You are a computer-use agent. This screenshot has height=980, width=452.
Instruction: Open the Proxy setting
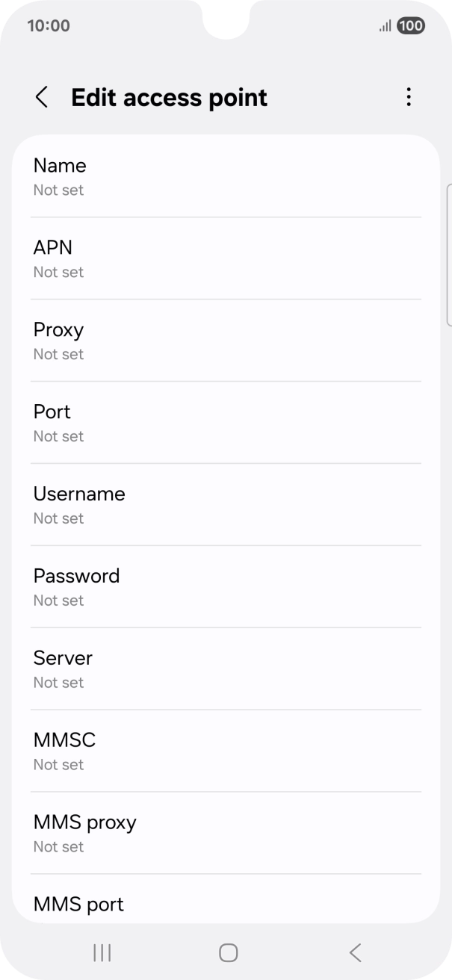pos(226,341)
